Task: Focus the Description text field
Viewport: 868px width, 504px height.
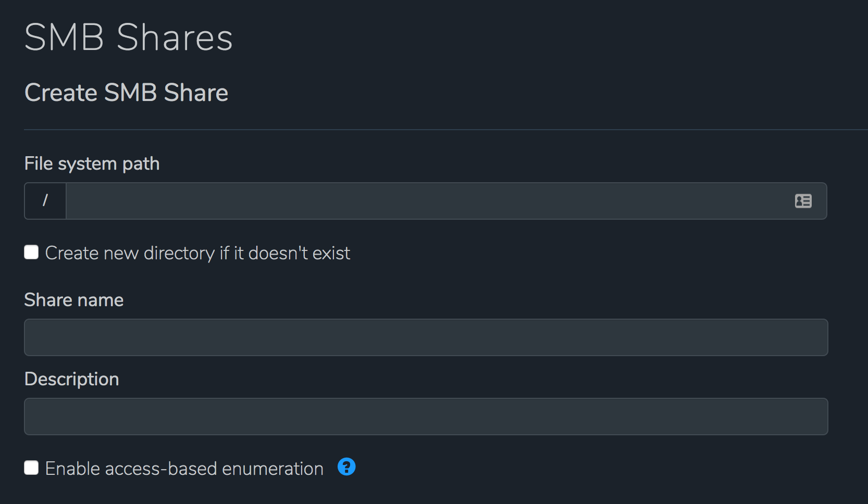Action: 426,416
